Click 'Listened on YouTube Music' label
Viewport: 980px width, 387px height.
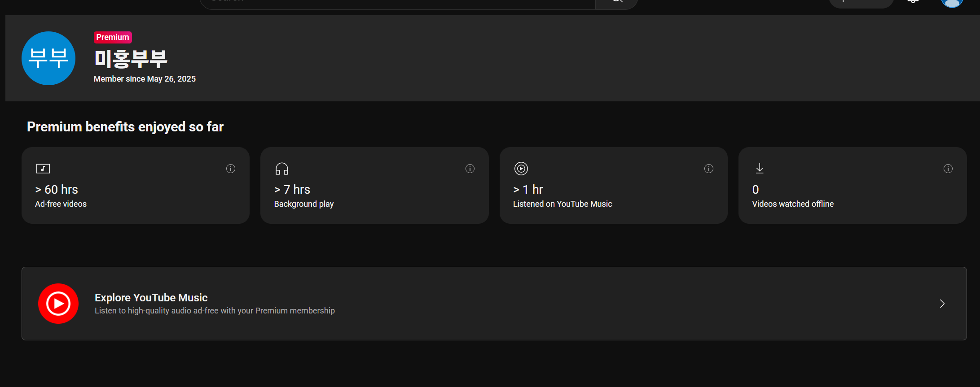(563, 204)
